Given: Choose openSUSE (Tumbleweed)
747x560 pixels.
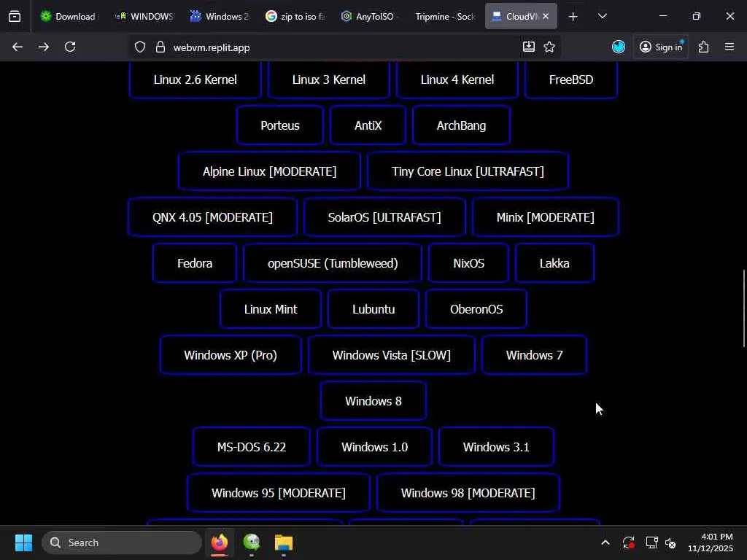Looking at the screenshot, I should click(333, 263).
